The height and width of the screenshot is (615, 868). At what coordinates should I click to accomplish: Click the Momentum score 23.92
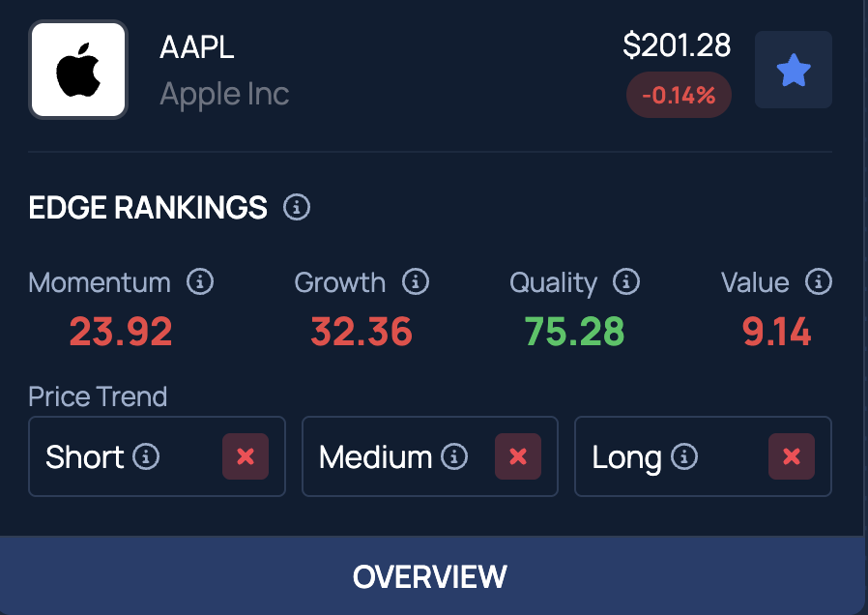click(x=121, y=332)
